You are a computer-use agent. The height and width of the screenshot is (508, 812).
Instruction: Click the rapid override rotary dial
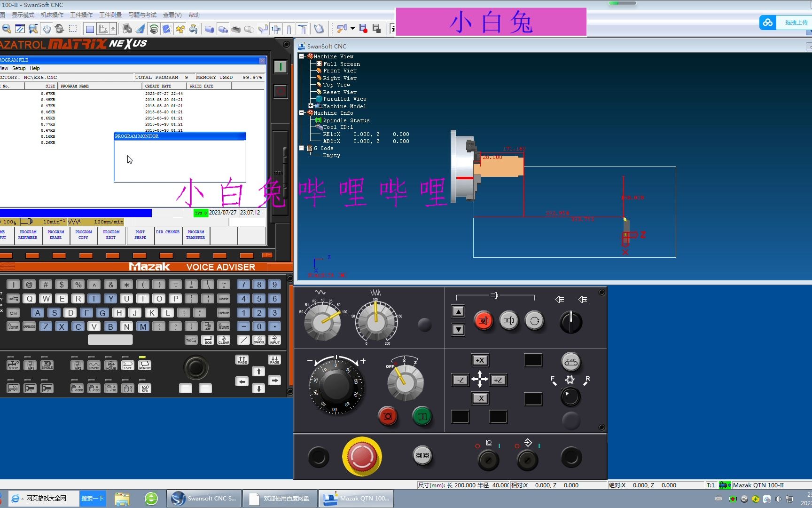pyautogui.click(x=323, y=322)
